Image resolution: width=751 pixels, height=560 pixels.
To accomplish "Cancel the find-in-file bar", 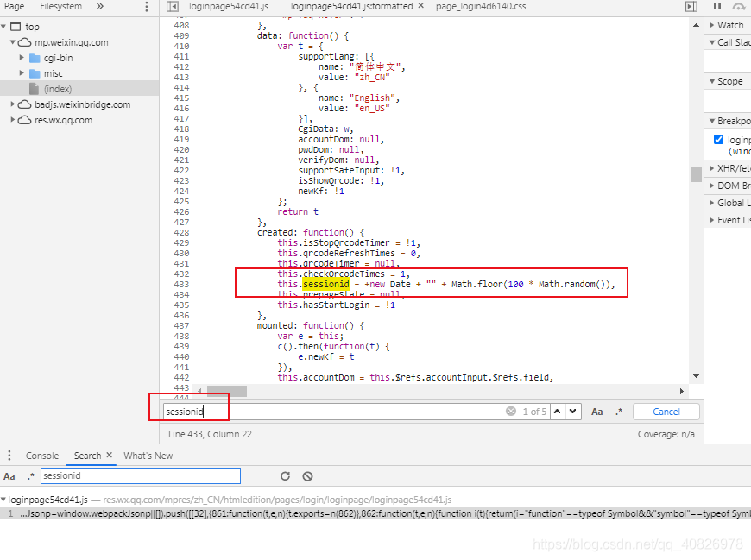I will point(666,412).
